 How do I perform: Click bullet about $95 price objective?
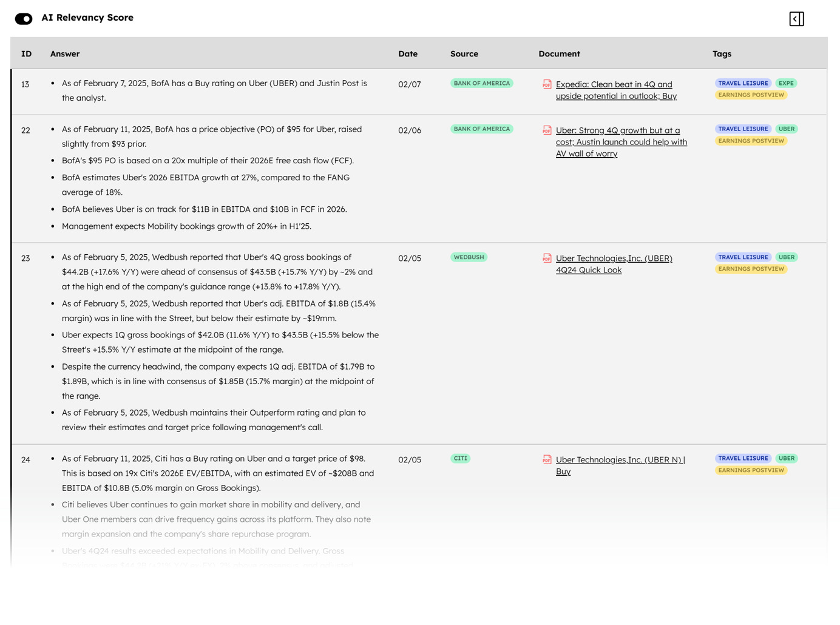click(x=212, y=137)
